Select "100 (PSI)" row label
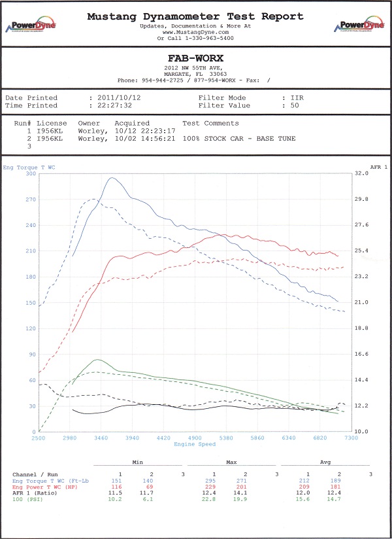 click(x=28, y=500)
